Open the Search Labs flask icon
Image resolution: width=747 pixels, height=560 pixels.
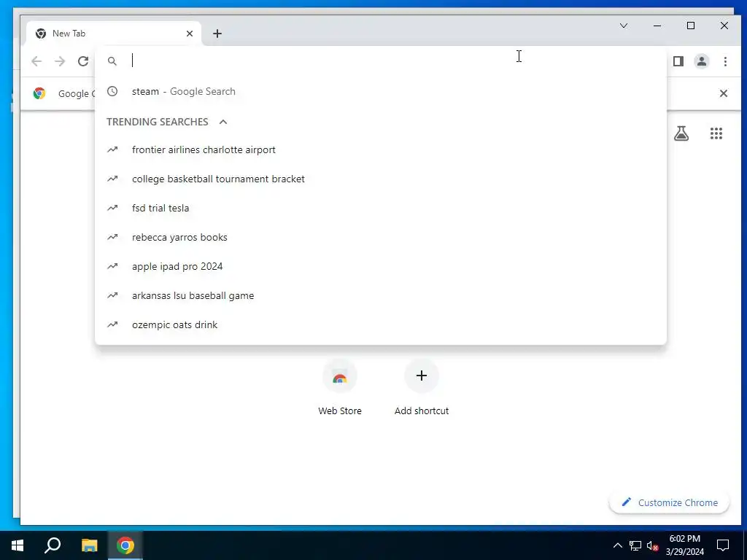(681, 133)
